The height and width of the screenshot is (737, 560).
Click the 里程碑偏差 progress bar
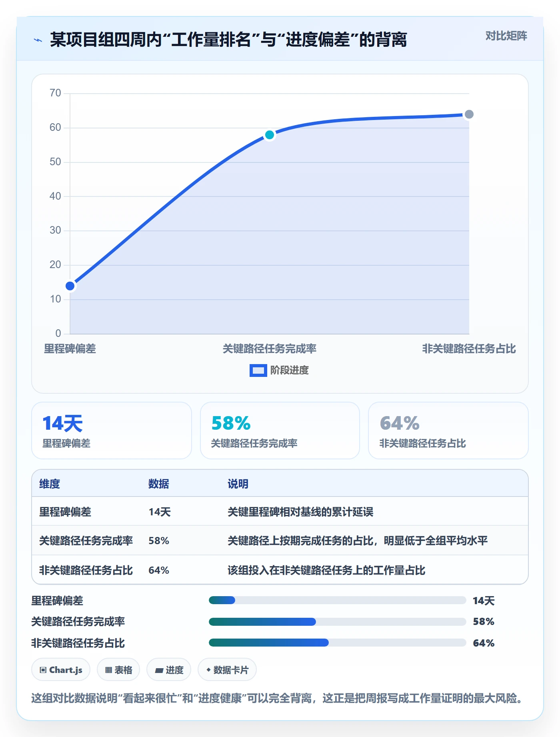337,600
